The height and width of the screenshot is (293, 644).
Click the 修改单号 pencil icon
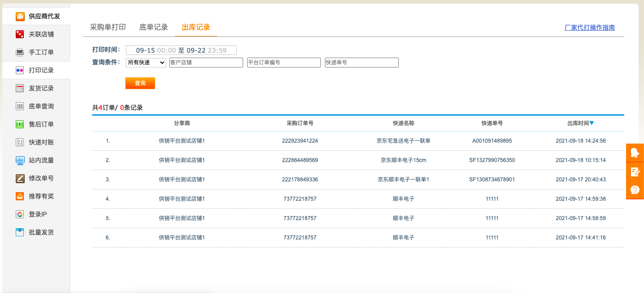coord(20,178)
